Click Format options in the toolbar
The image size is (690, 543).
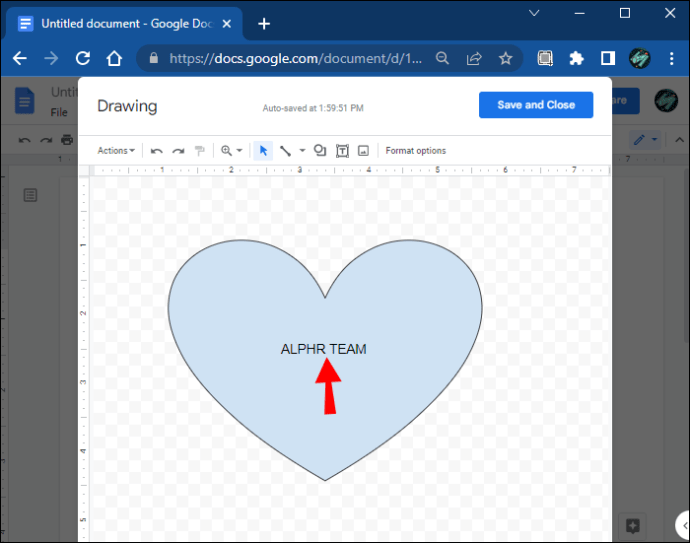click(416, 151)
